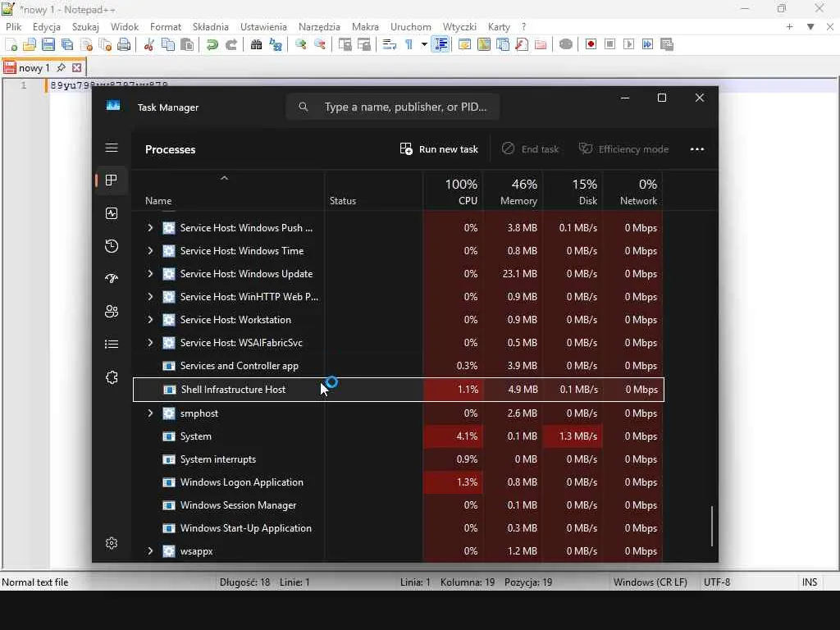Sort processes by the Name column header
840x630 pixels.
(228, 190)
